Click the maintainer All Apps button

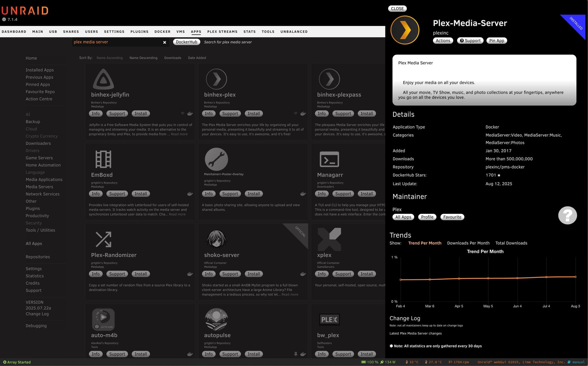403,217
